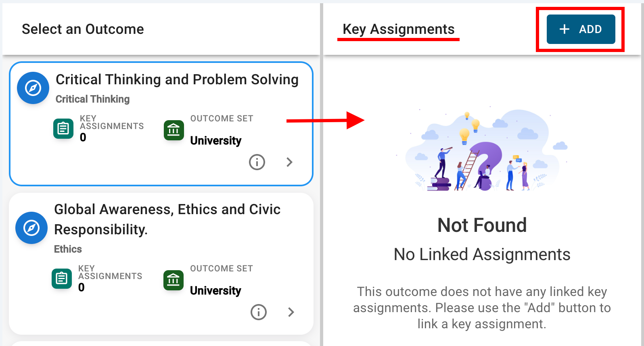Click compass icon for Critical Thinking outcome
The height and width of the screenshot is (346, 644).
coord(33,88)
